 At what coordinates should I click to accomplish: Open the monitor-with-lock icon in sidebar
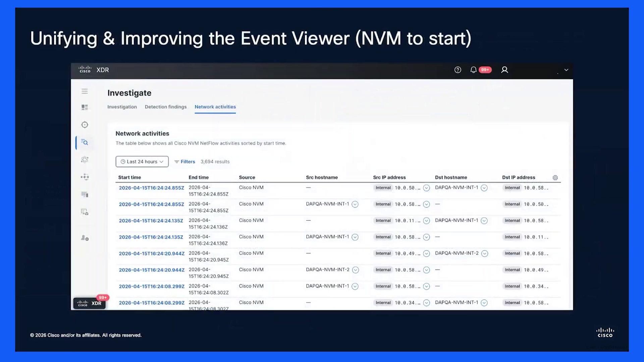[85, 212]
